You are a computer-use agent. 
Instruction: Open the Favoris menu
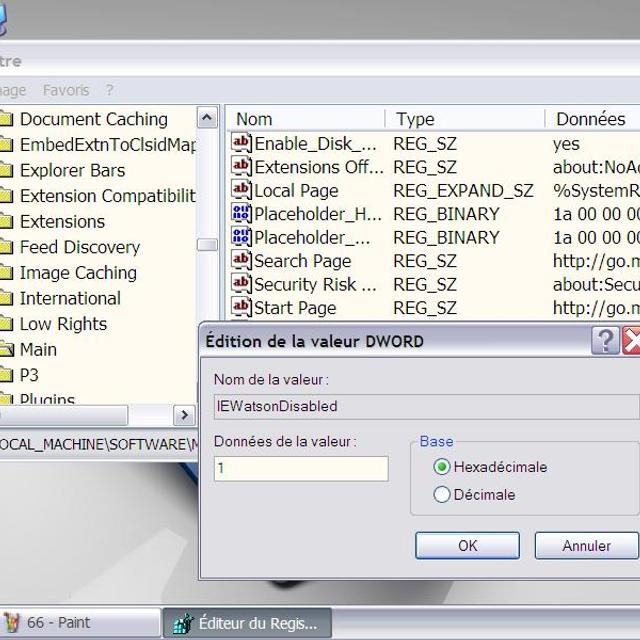(66, 90)
